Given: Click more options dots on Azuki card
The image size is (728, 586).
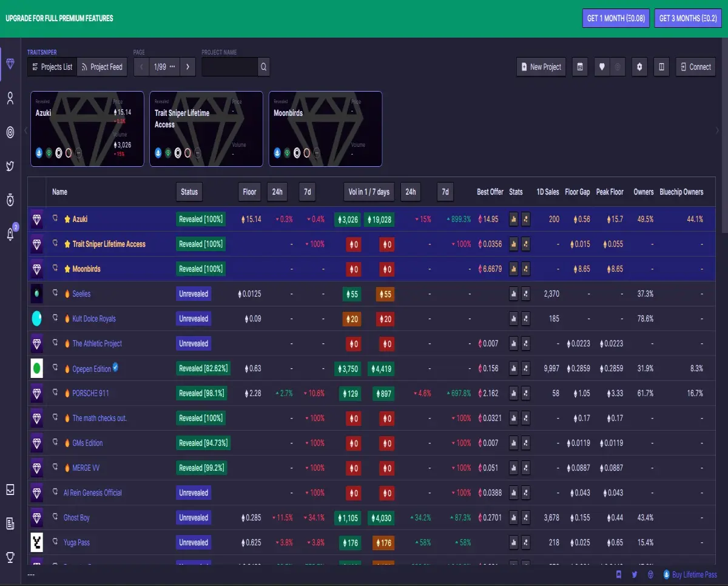Looking at the screenshot, I should [78, 153].
